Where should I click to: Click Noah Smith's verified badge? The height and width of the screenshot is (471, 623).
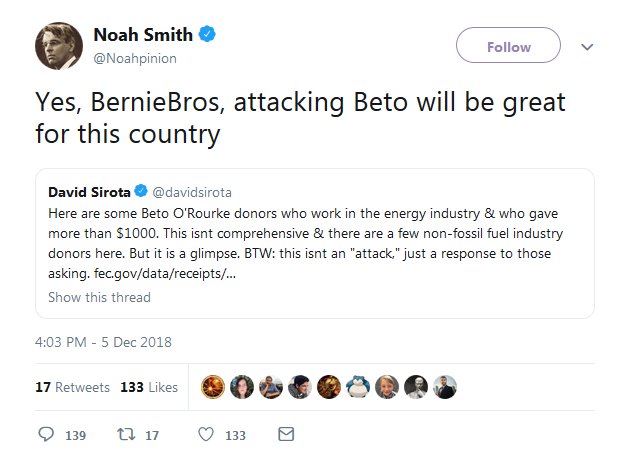(x=207, y=34)
